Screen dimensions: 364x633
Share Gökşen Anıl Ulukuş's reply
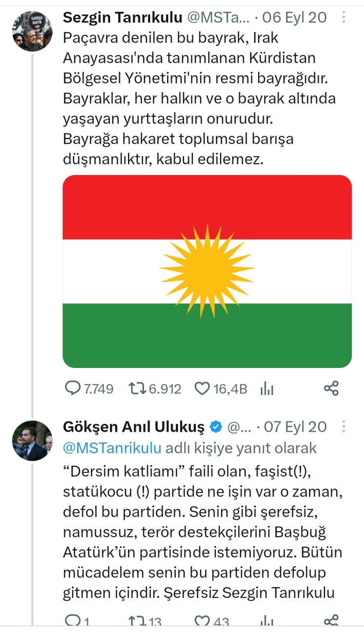pyautogui.click(x=331, y=620)
